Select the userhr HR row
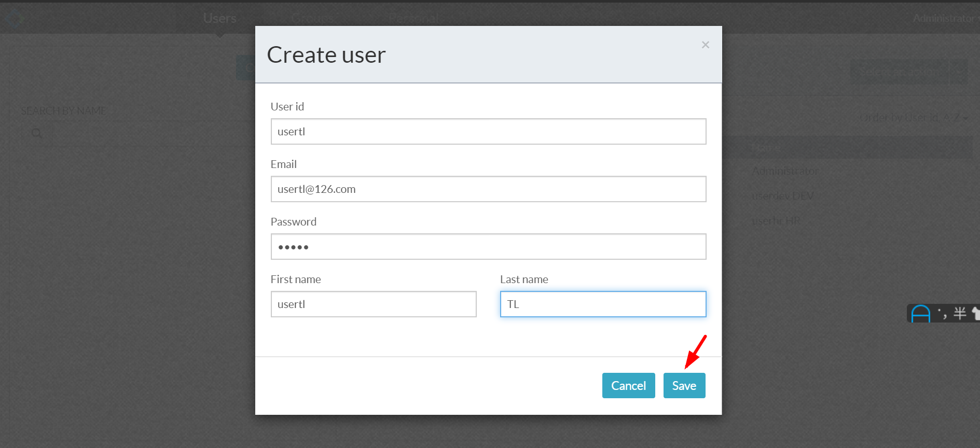980x448 pixels. click(776, 221)
